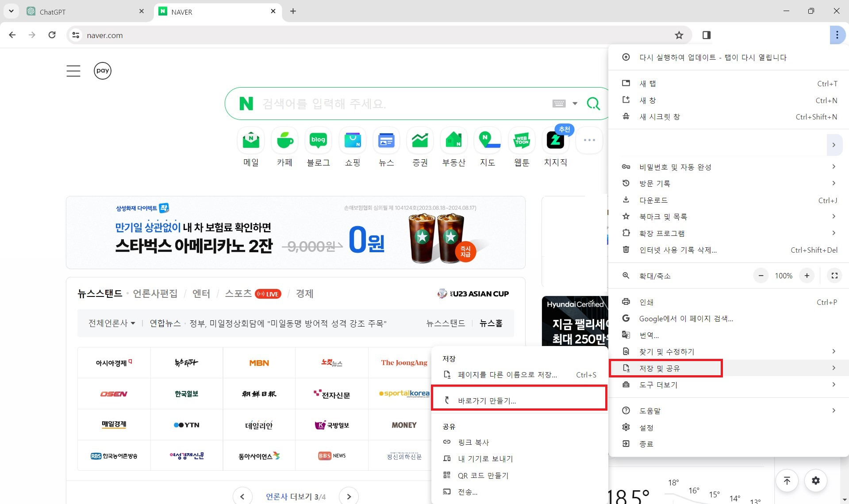Decrease zoom with minus button

(761, 276)
